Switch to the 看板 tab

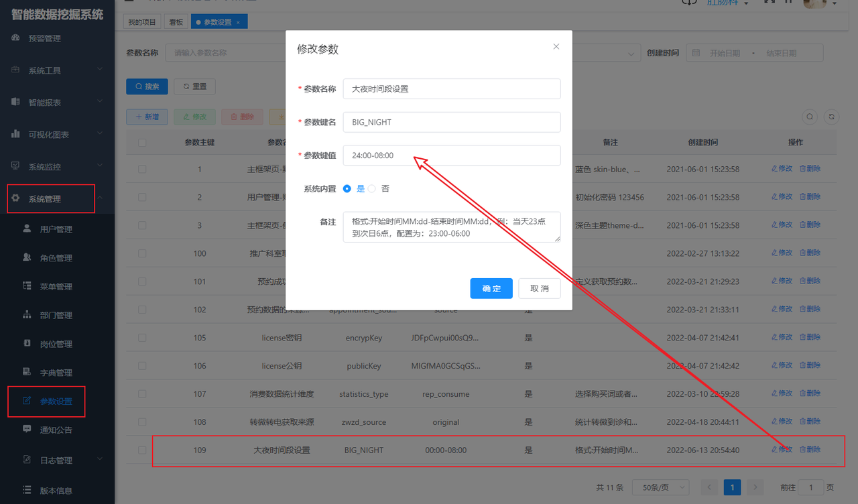click(176, 22)
